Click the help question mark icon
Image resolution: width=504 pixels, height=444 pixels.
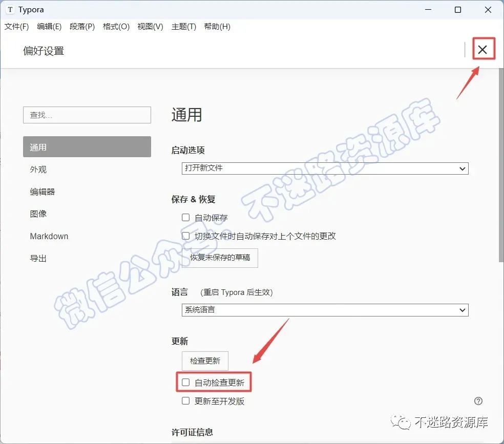click(478, 401)
